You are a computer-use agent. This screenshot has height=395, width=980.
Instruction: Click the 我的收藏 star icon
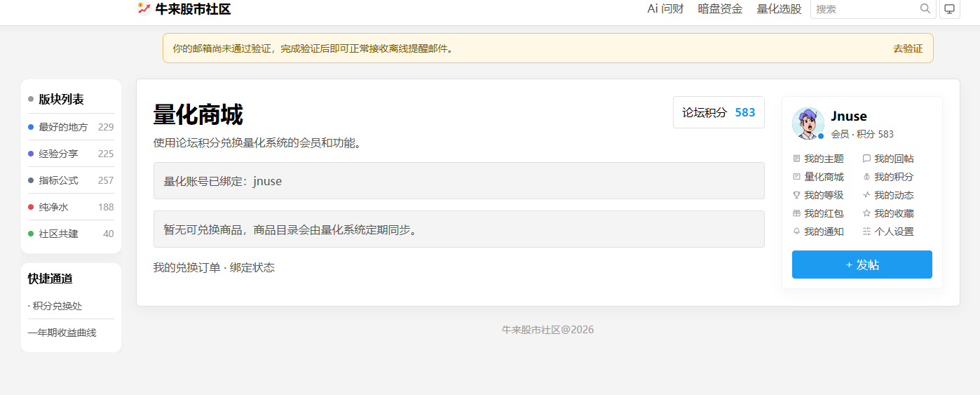pyautogui.click(x=866, y=213)
